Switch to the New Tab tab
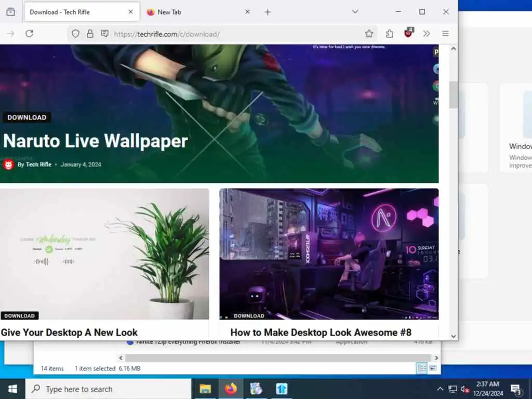The image size is (532, 399). pos(198,12)
